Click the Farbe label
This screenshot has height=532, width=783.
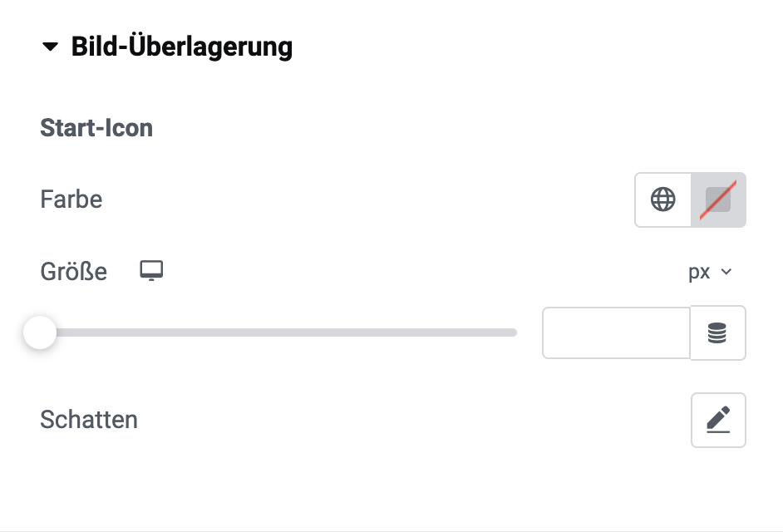(71, 199)
